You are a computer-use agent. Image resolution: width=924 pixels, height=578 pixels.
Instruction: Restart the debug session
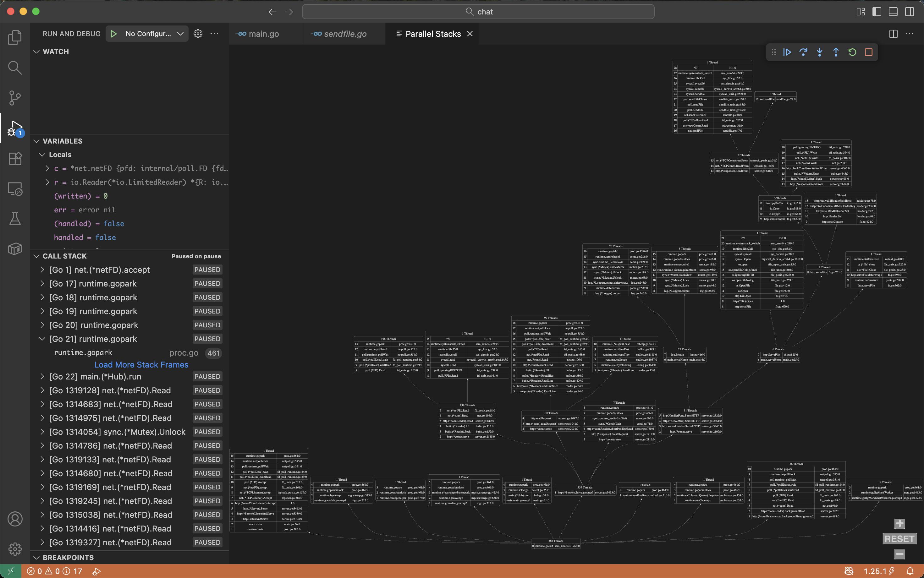[852, 52]
